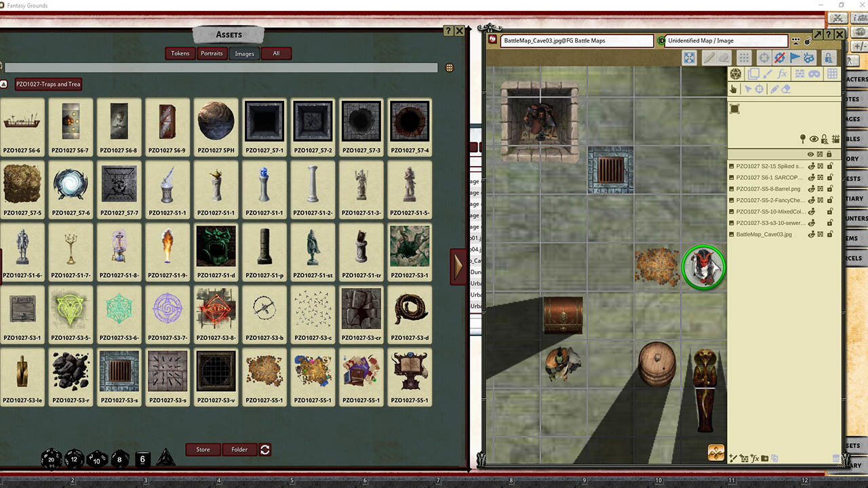Switch to the Tokens tab
The width and height of the screenshot is (868, 488).
pos(180,54)
